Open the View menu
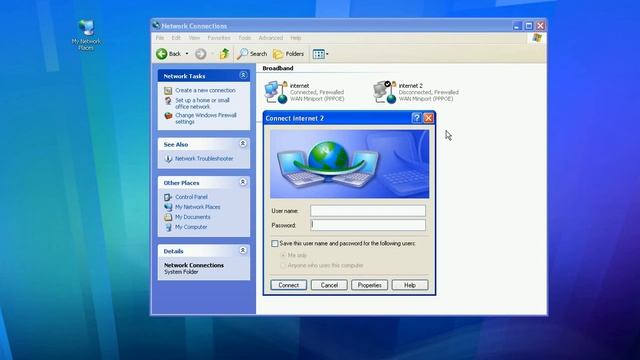 [194, 38]
